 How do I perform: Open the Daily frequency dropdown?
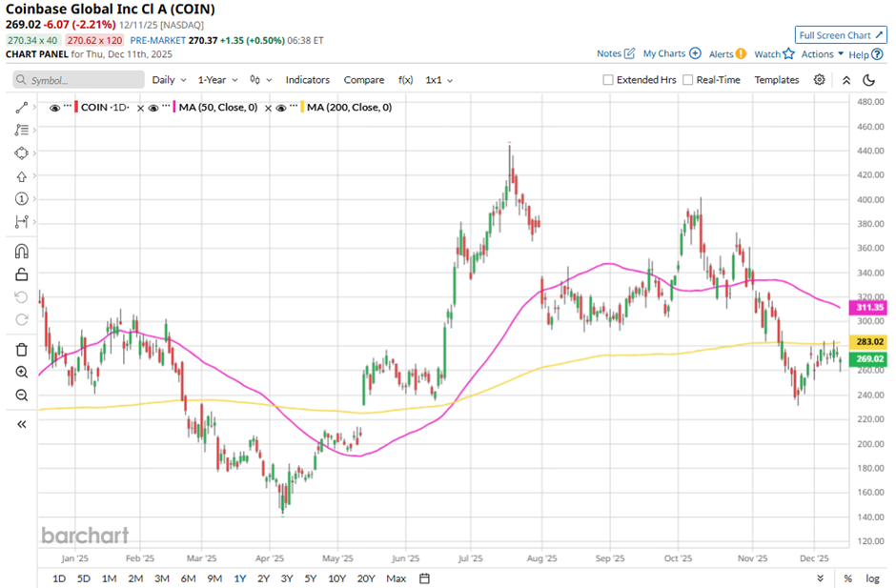[x=169, y=80]
